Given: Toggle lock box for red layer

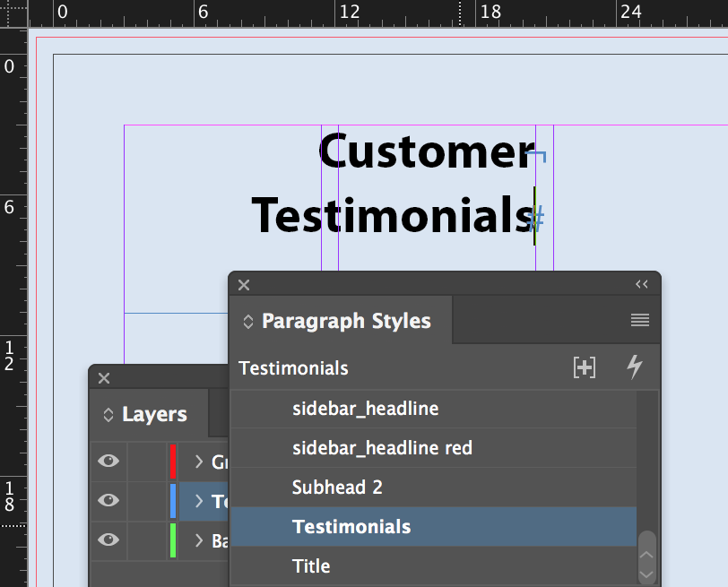Looking at the screenshot, I should coord(147,462).
